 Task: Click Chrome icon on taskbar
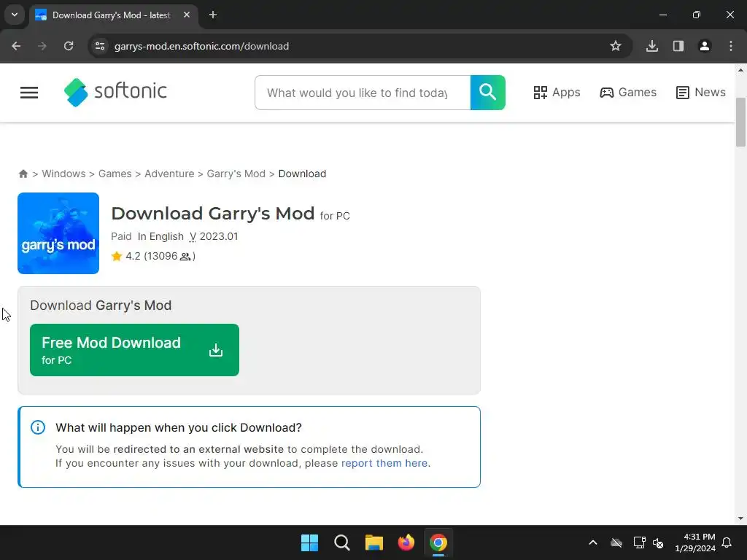(438, 542)
